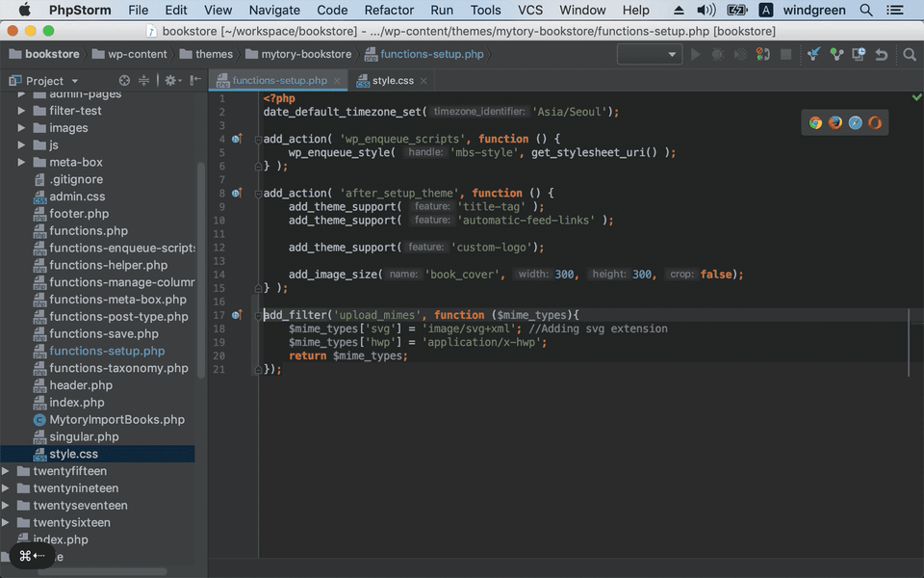Screen dimensions: 924x578
Task: Toggle code folding on add_filter line 17
Action: [x=258, y=315]
